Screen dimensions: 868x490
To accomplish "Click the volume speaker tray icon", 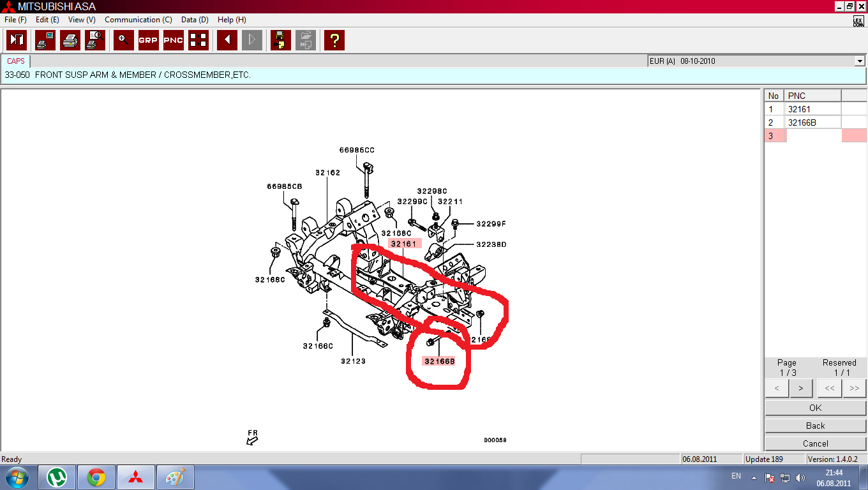I will point(799,477).
